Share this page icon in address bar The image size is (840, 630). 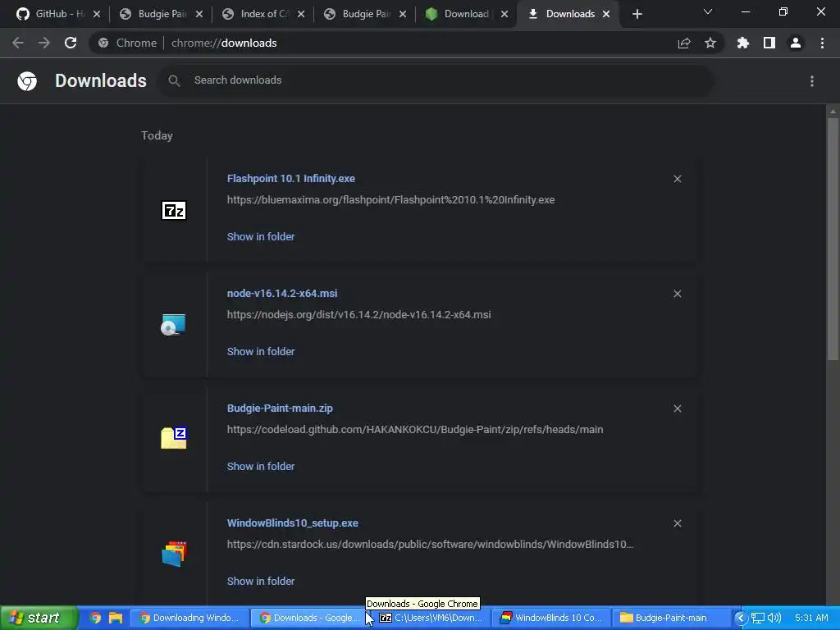pyautogui.click(x=683, y=43)
